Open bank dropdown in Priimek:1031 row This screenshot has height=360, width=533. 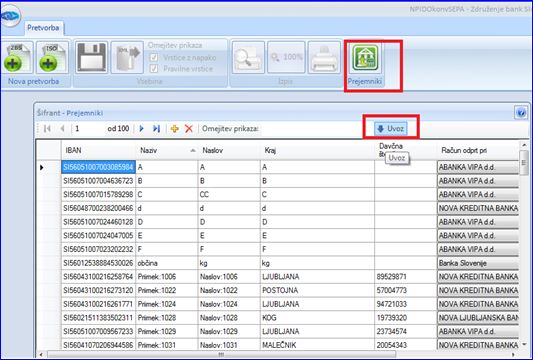478,345
